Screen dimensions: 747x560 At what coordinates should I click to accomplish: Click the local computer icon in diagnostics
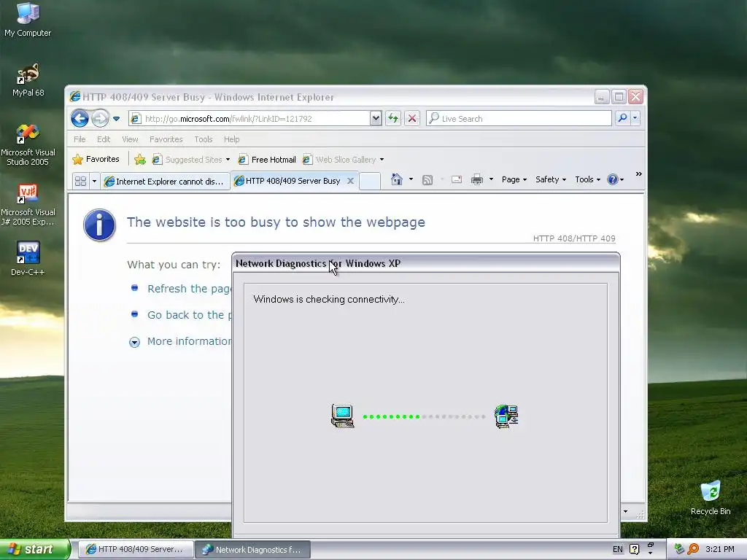343,416
